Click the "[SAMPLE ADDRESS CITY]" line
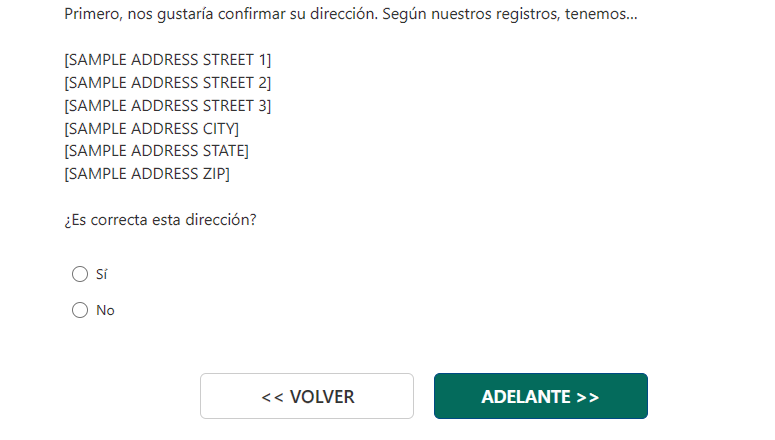This screenshot has width=775, height=440. [151, 128]
